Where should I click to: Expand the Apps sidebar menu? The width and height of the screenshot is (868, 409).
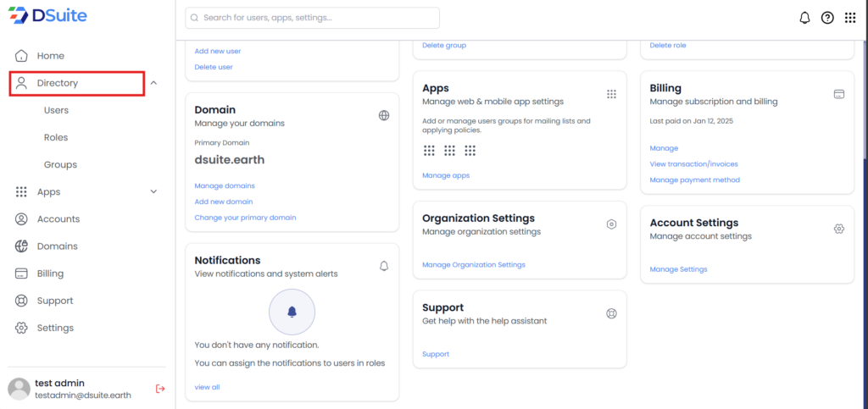(x=153, y=191)
